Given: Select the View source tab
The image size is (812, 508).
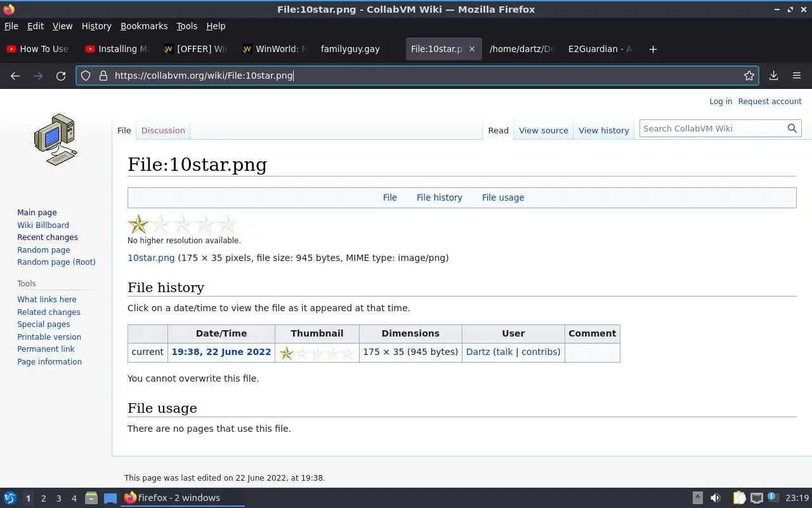Looking at the screenshot, I should pyautogui.click(x=544, y=130).
